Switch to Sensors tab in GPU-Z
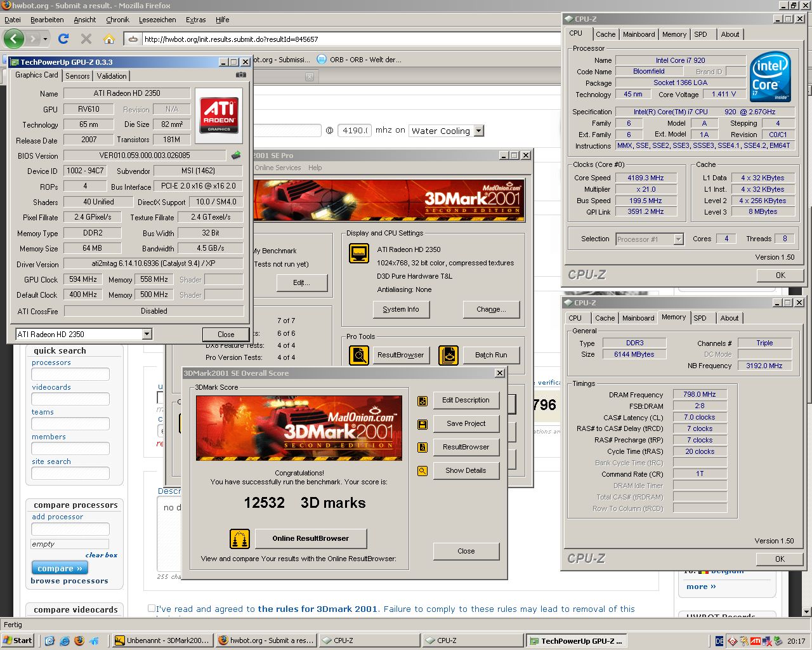 point(77,76)
